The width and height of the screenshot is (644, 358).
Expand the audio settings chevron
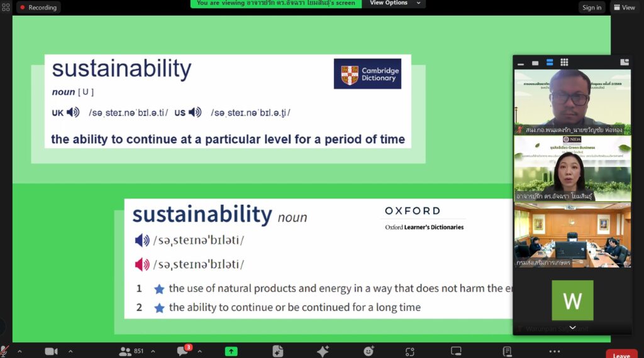(x=19, y=352)
